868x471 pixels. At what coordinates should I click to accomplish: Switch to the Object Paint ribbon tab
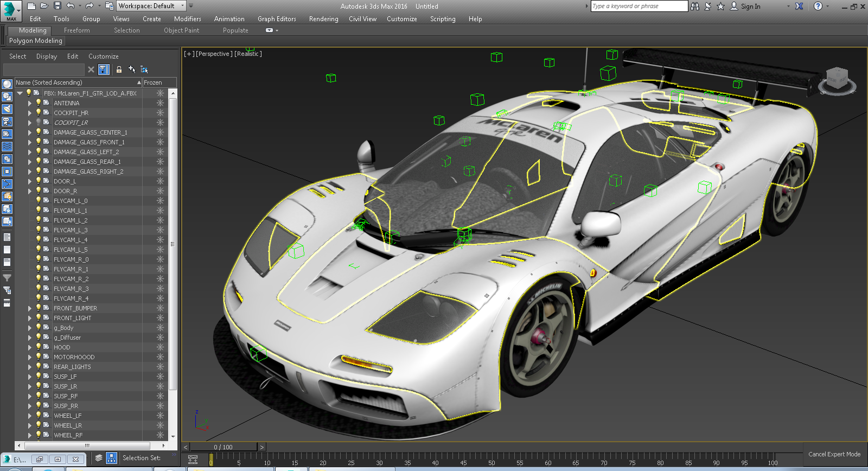[182, 30]
